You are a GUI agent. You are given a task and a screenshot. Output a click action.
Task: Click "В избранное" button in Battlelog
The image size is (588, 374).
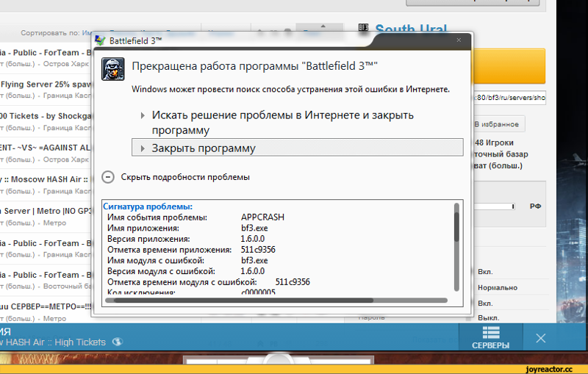click(x=498, y=124)
